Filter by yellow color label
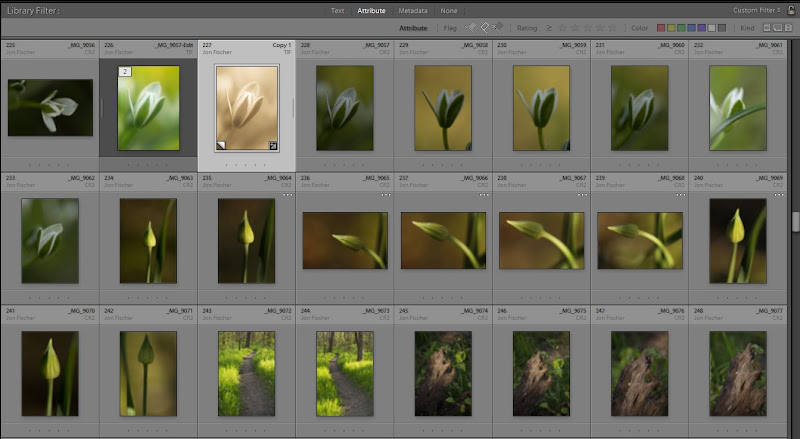The width and height of the screenshot is (800, 439). (672, 28)
